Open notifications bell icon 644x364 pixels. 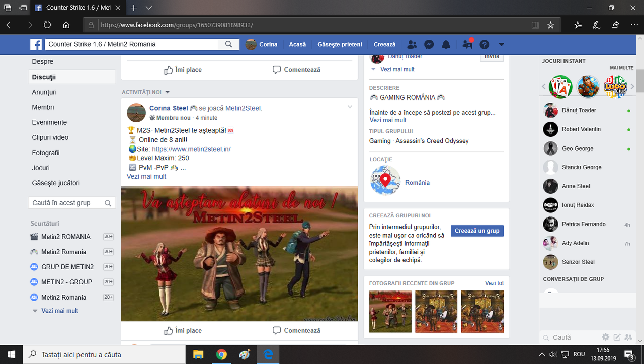[x=446, y=44]
